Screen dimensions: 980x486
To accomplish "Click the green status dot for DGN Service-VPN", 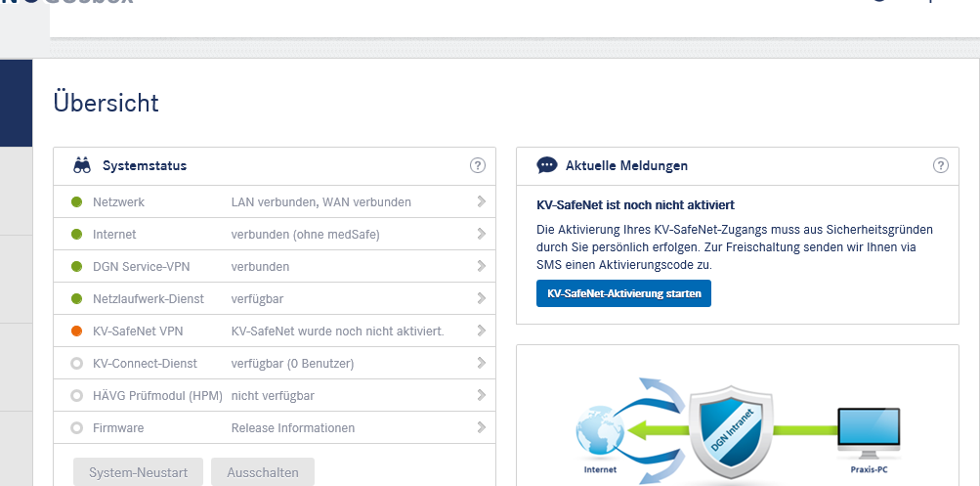I will pos(77,266).
